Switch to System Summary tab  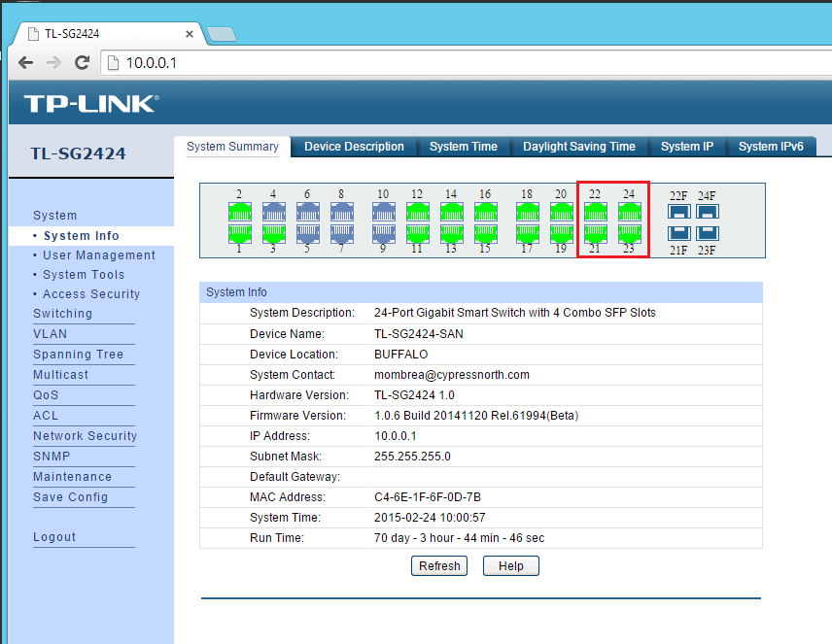pyautogui.click(x=232, y=147)
